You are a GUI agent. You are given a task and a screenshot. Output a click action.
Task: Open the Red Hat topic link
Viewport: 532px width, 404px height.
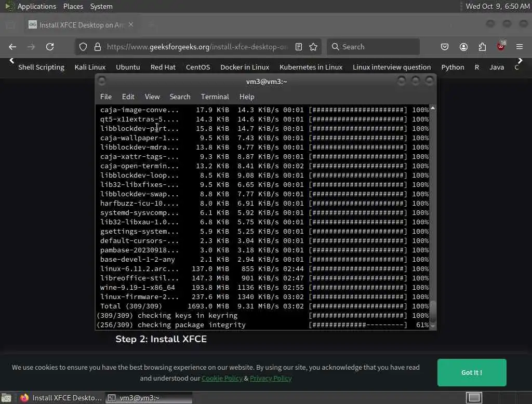163,67
